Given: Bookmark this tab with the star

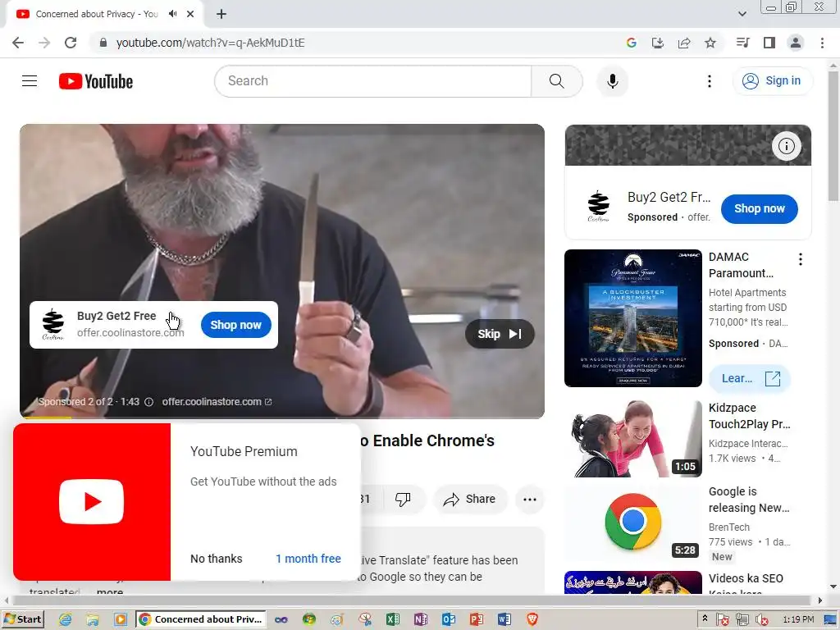Looking at the screenshot, I should pyautogui.click(x=710, y=43).
